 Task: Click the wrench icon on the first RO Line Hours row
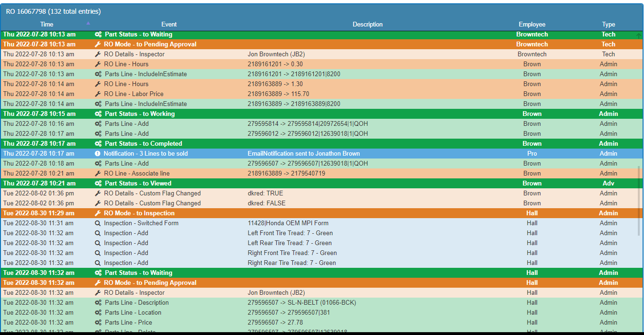[98, 64]
